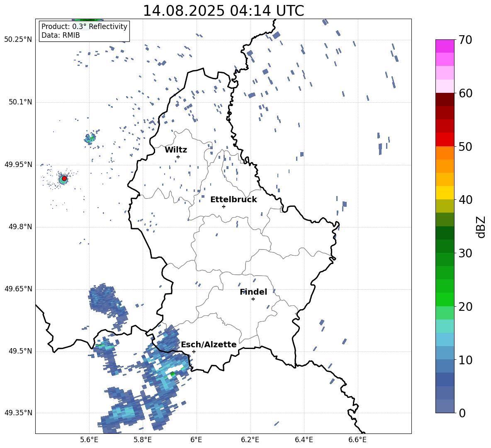This screenshot has height=448, width=491.
Task: Click the cross marker below Esch/Alzette
Action: point(194,351)
